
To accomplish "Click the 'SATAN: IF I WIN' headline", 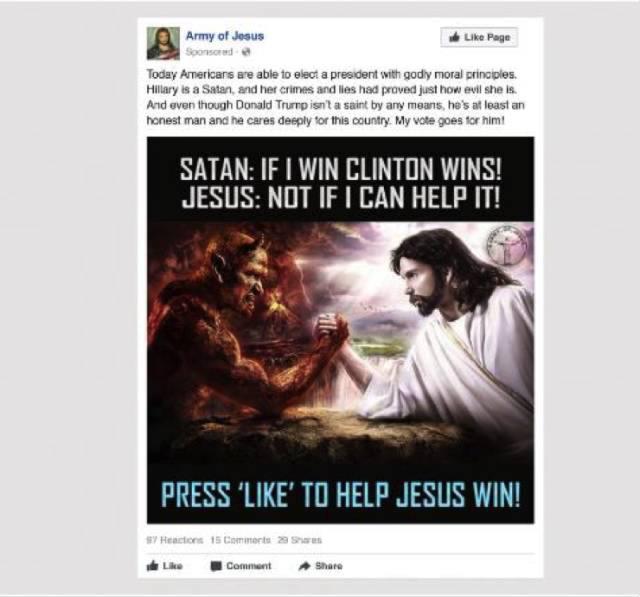I will [x=340, y=169].
